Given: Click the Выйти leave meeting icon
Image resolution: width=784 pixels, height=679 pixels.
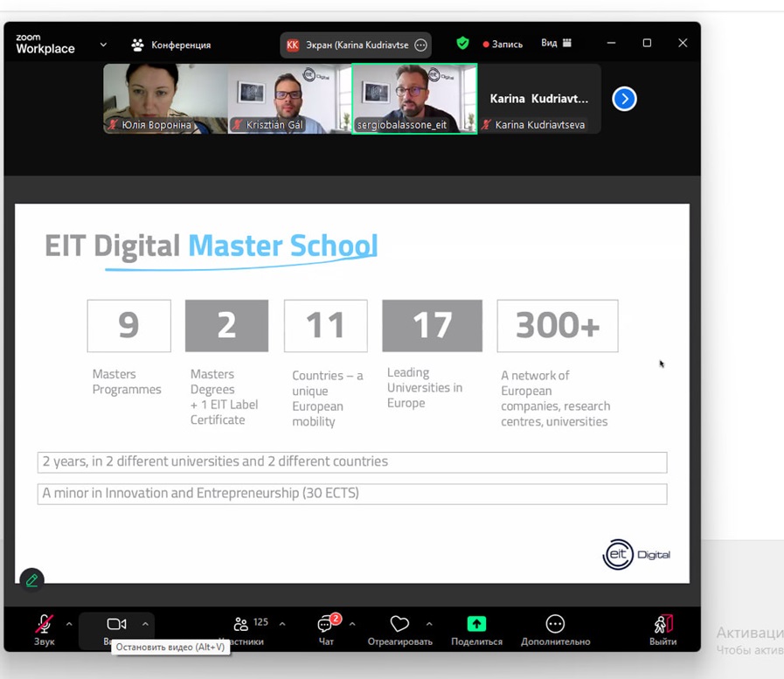Looking at the screenshot, I should (x=663, y=625).
